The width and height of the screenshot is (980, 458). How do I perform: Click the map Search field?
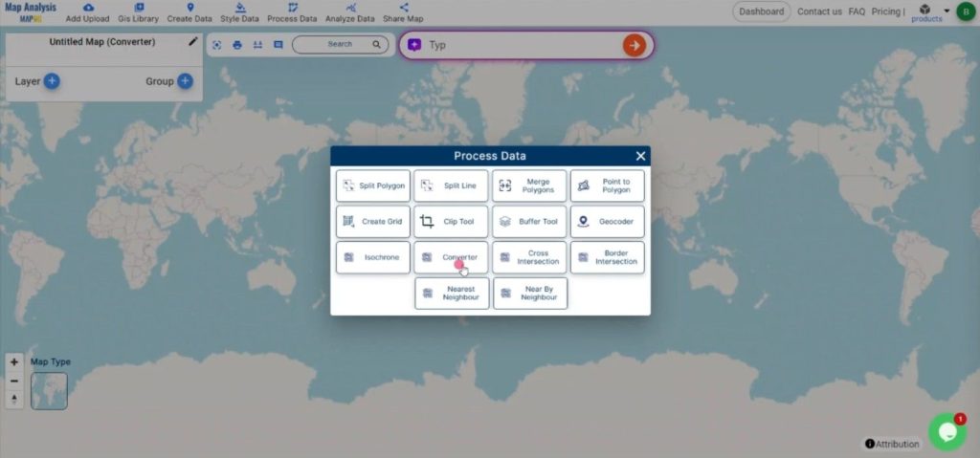click(341, 44)
